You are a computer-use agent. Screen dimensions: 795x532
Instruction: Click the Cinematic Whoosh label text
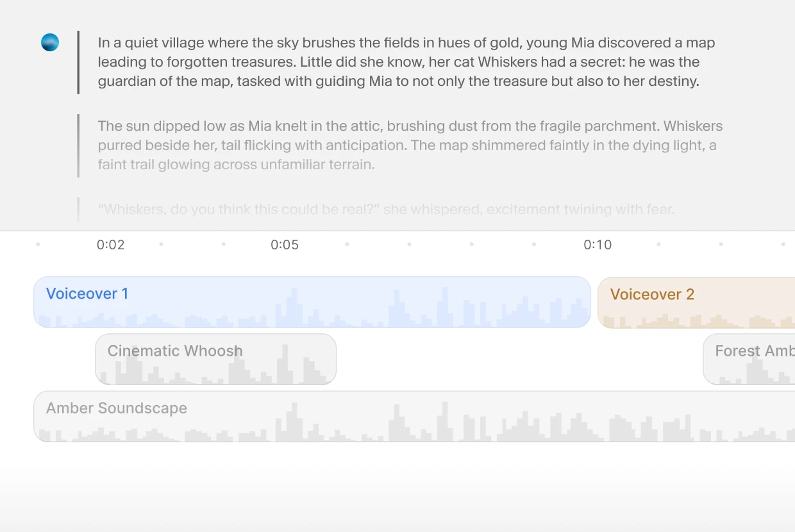(x=175, y=351)
